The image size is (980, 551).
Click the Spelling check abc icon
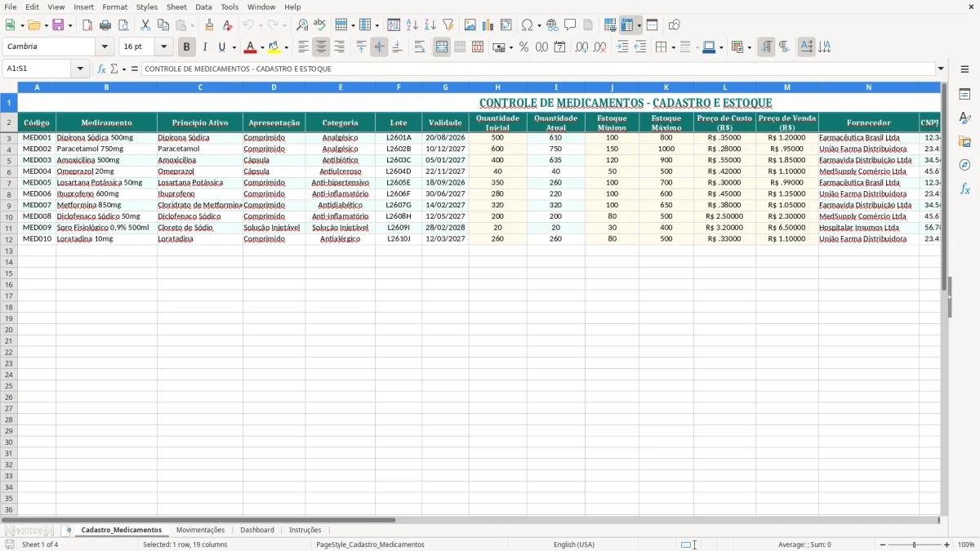tap(319, 25)
